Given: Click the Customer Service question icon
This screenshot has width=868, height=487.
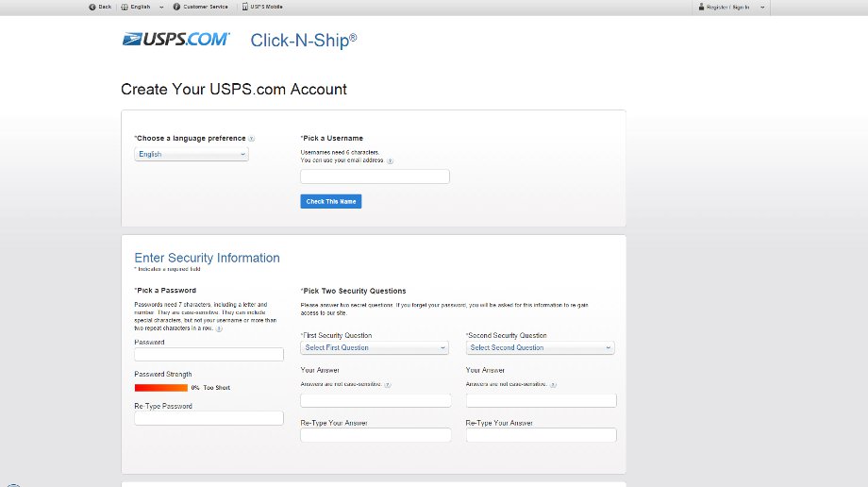Looking at the screenshot, I should coord(176,7).
